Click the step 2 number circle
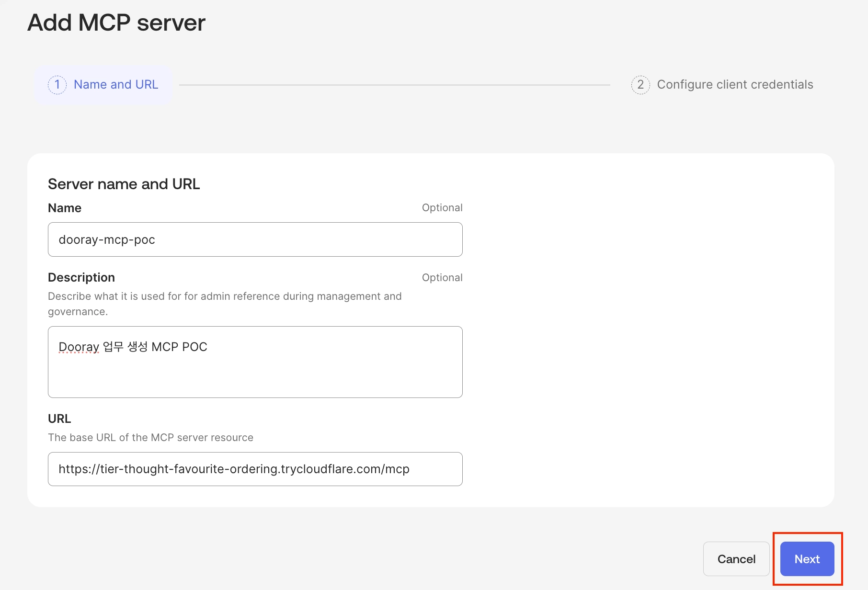Viewport: 868px width, 590px height. tap(640, 85)
